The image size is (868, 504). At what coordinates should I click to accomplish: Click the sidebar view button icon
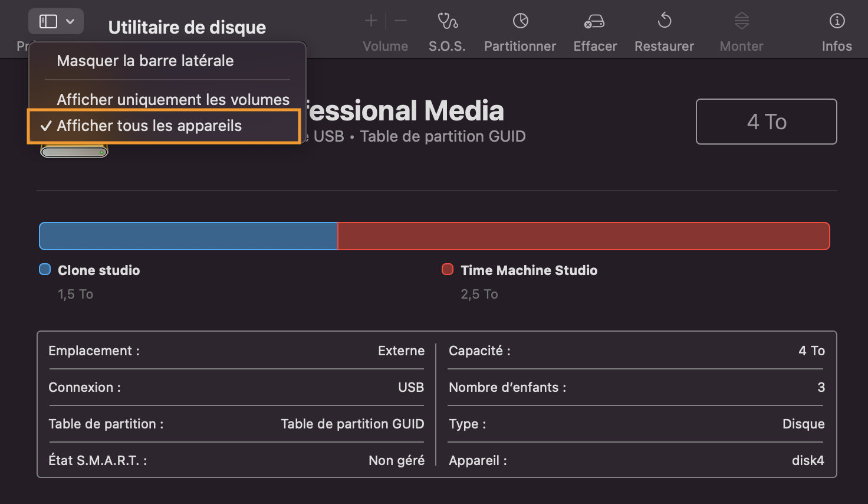pyautogui.click(x=48, y=22)
